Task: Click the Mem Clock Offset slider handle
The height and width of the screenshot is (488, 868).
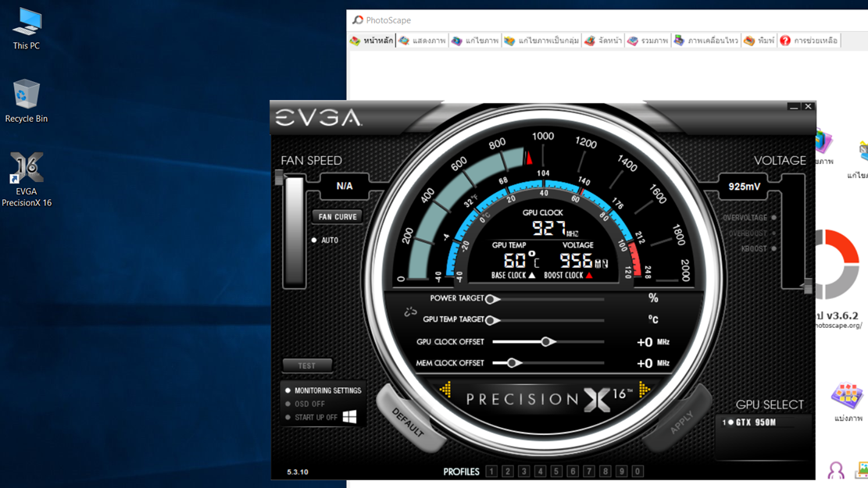Action: click(x=513, y=363)
